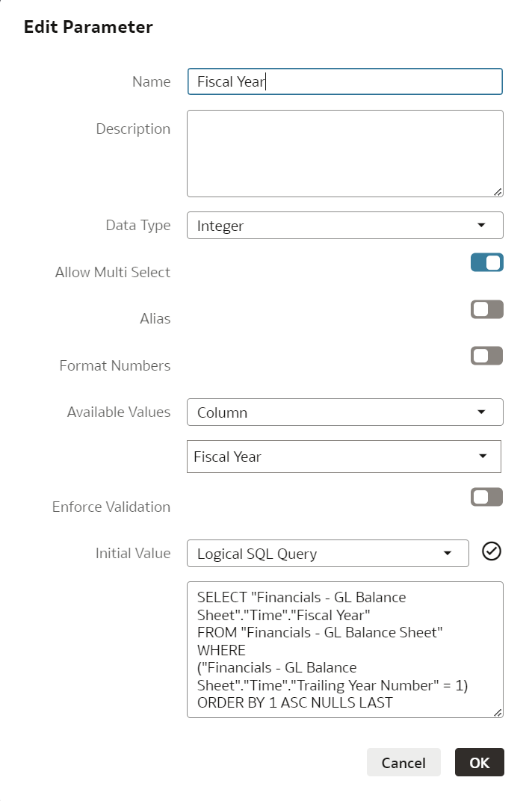Open the Fiscal Year column selector

tap(344, 457)
